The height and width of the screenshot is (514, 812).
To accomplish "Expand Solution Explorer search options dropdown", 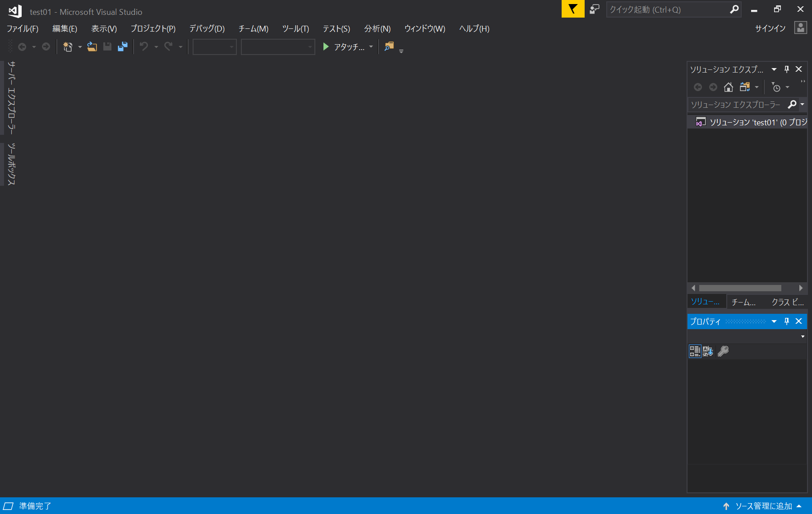I will coord(803,105).
